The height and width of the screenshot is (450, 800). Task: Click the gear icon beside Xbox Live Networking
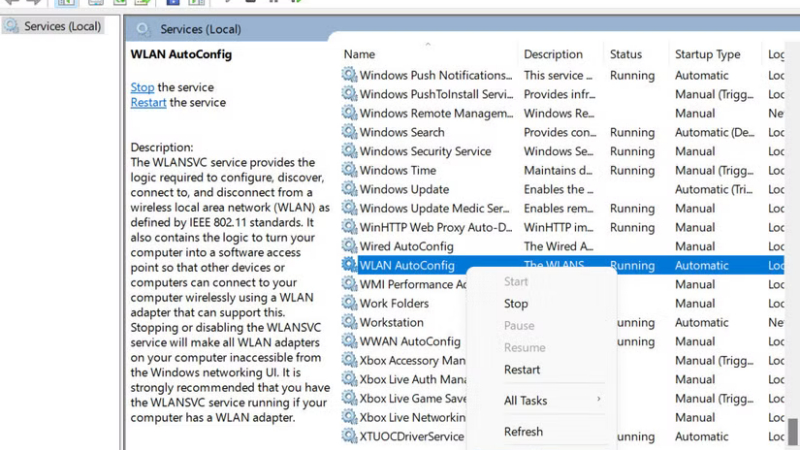pos(349,416)
